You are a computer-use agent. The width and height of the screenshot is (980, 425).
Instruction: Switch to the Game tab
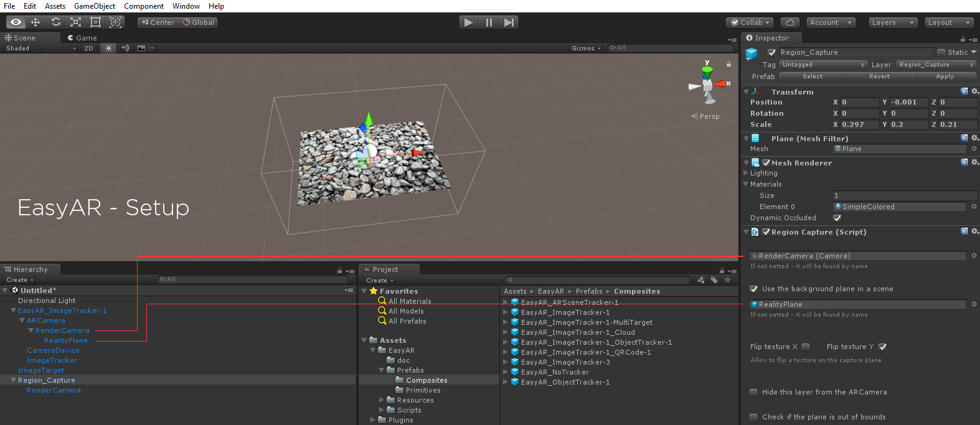pos(83,38)
